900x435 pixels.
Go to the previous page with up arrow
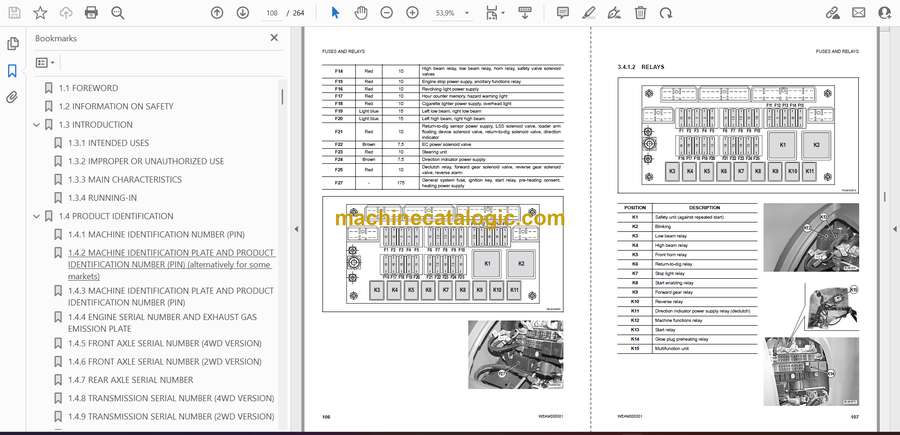pos(217,13)
